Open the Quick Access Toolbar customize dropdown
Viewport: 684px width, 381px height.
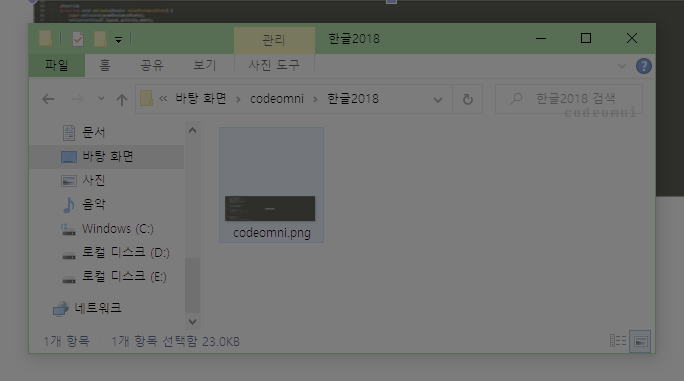(118, 40)
